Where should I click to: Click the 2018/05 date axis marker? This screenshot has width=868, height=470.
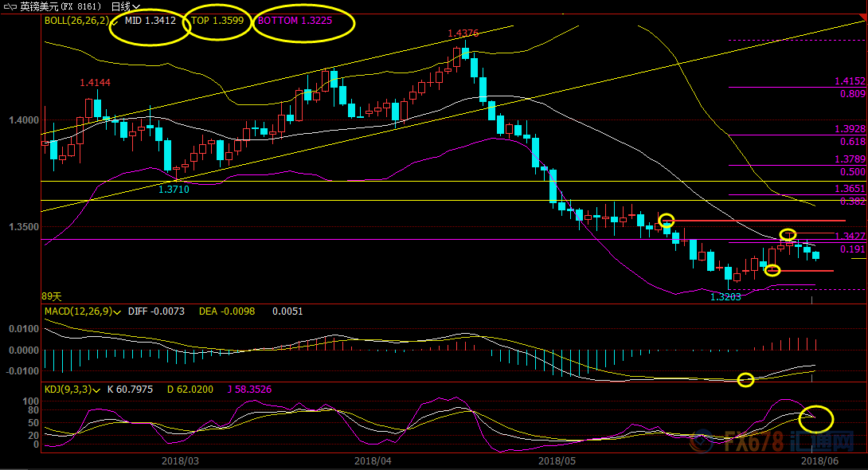coord(557,460)
